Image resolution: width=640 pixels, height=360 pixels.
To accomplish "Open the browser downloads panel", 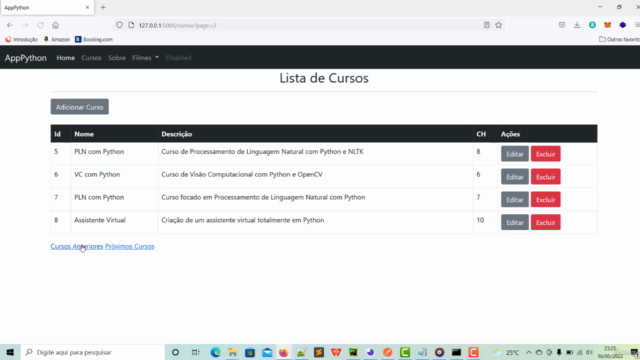I will [577, 25].
